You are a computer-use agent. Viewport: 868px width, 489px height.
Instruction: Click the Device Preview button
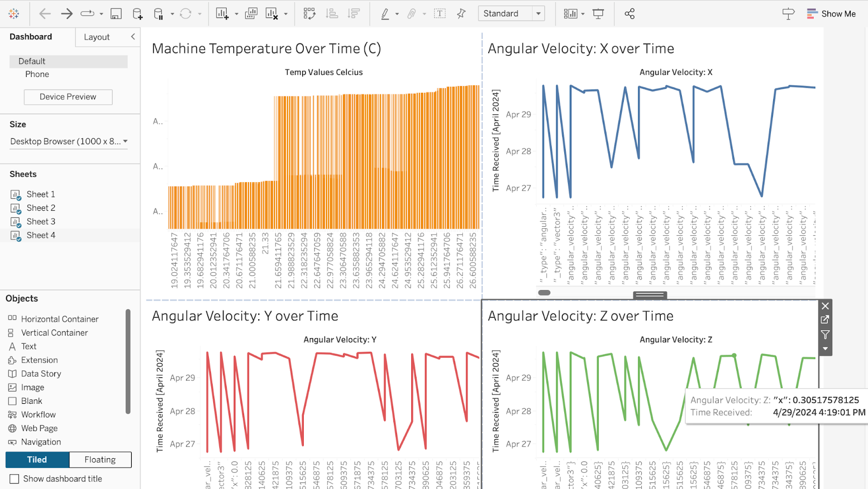tap(68, 97)
